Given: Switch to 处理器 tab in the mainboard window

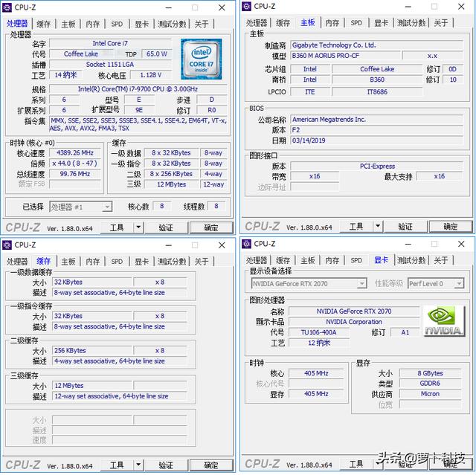Looking at the screenshot, I should coord(257,23).
